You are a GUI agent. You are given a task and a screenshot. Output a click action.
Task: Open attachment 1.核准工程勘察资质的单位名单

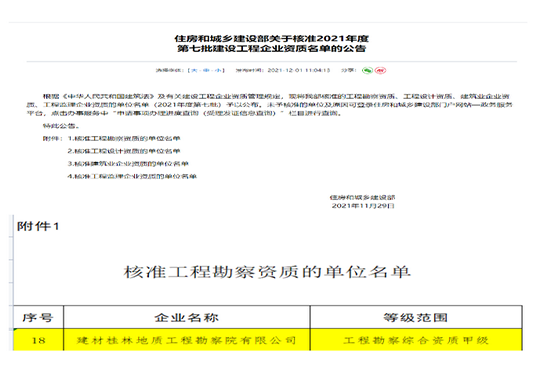coord(124,139)
